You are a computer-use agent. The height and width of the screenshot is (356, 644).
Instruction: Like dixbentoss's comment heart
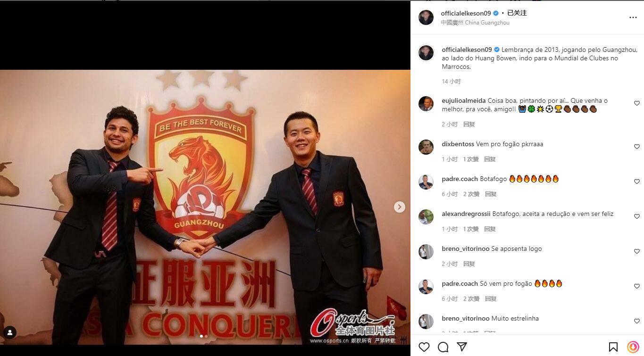636,147
